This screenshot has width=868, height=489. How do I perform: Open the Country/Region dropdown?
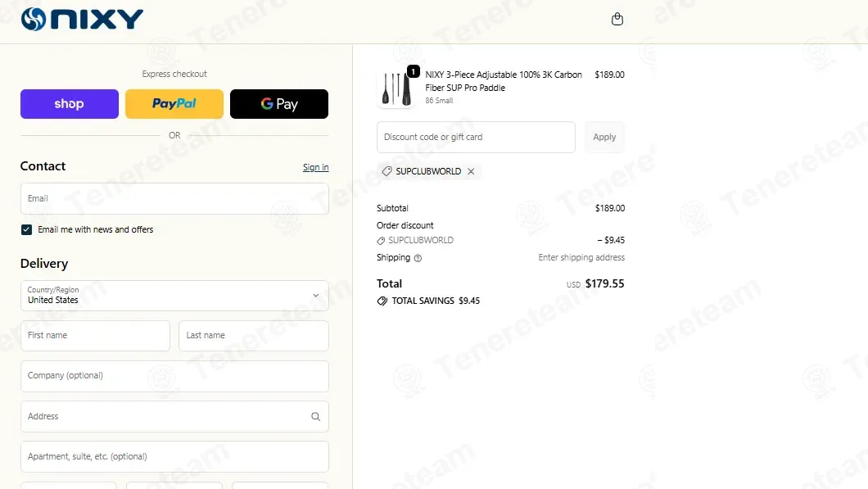(174, 295)
